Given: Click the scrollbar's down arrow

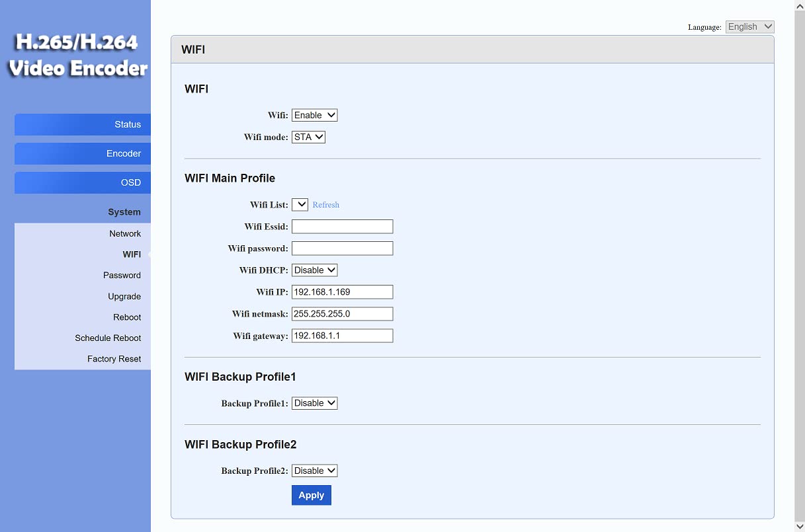Looking at the screenshot, I should pos(800,526).
